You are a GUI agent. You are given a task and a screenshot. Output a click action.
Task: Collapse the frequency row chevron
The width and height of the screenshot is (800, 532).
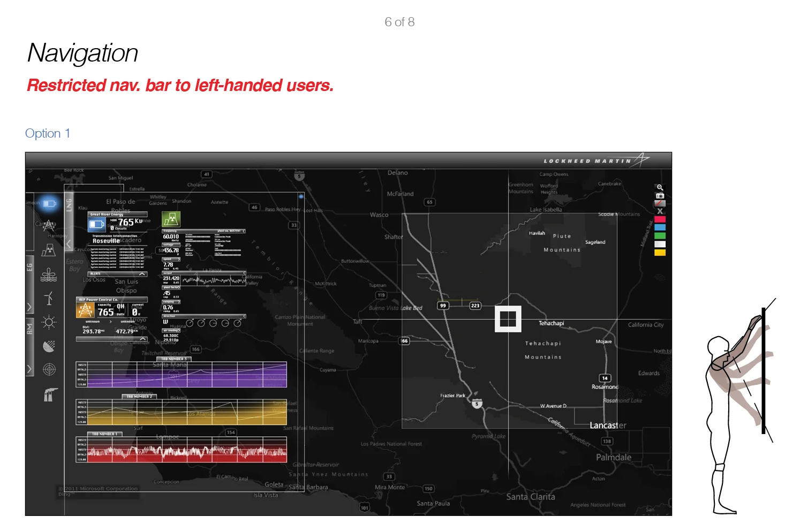point(244,231)
